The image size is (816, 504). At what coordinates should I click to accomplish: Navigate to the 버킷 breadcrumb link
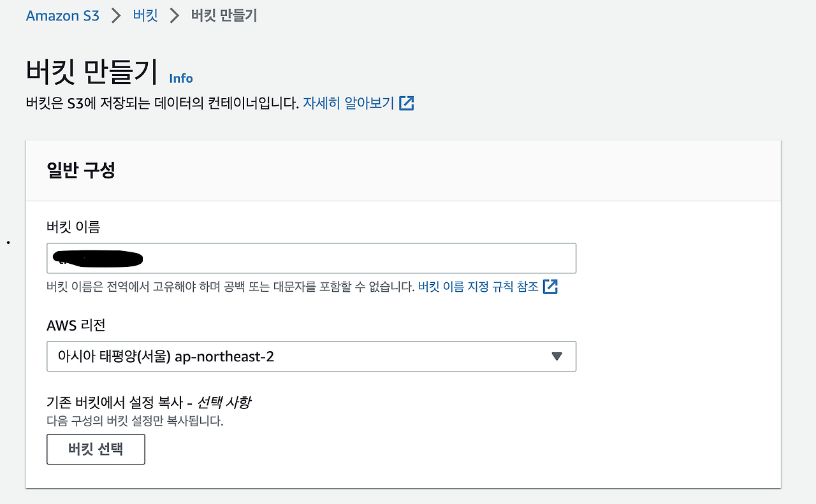click(145, 16)
